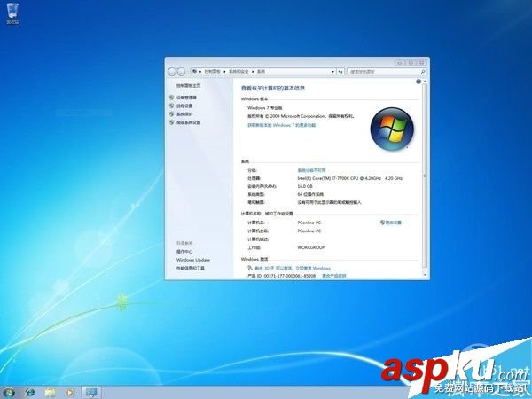Click 更改设置 to change computer name
The width and height of the screenshot is (532, 399).
pyautogui.click(x=391, y=223)
